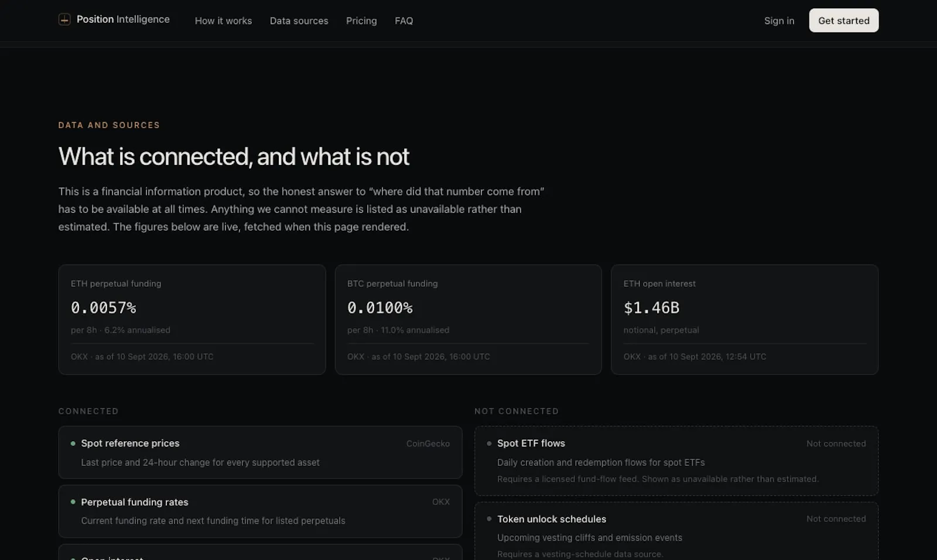Click Sign in

tap(779, 20)
